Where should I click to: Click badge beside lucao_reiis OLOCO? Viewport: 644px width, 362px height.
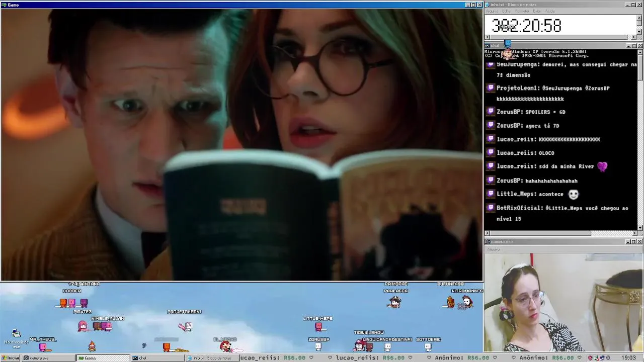pos(491,152)
